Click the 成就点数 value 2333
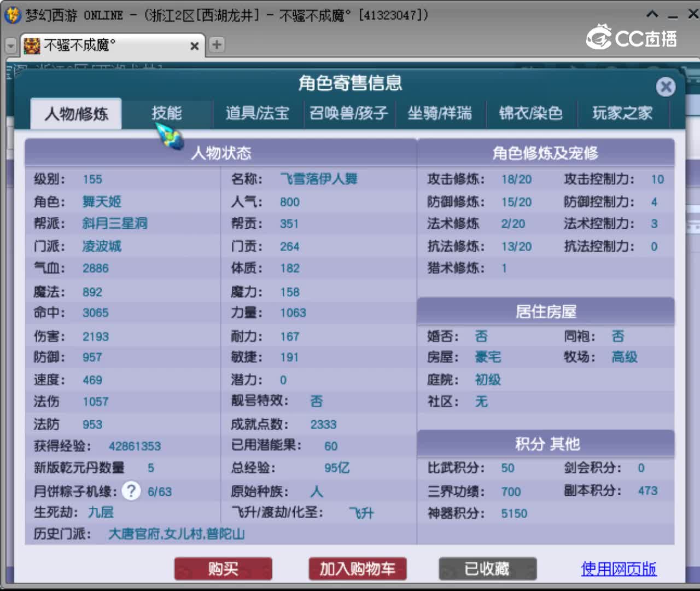 point(323,425)
